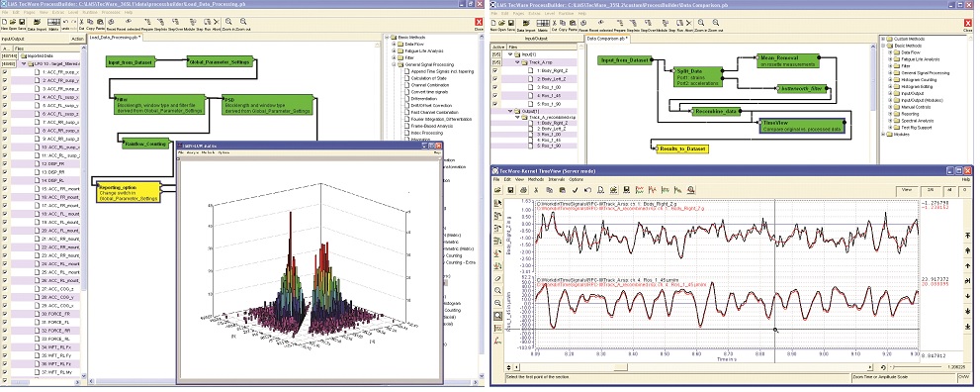Click Zoom in icon in Load_Data_Processing window
The width and height of the screenshot is (980, 392).
[x=228, y=22]
